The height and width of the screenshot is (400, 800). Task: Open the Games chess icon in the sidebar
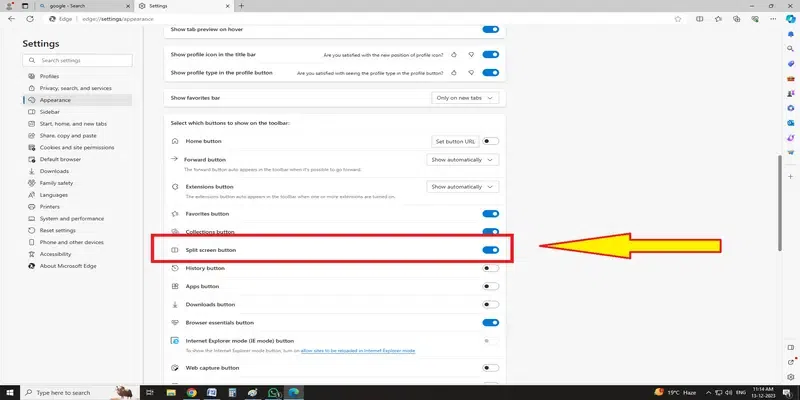[791, 93]
